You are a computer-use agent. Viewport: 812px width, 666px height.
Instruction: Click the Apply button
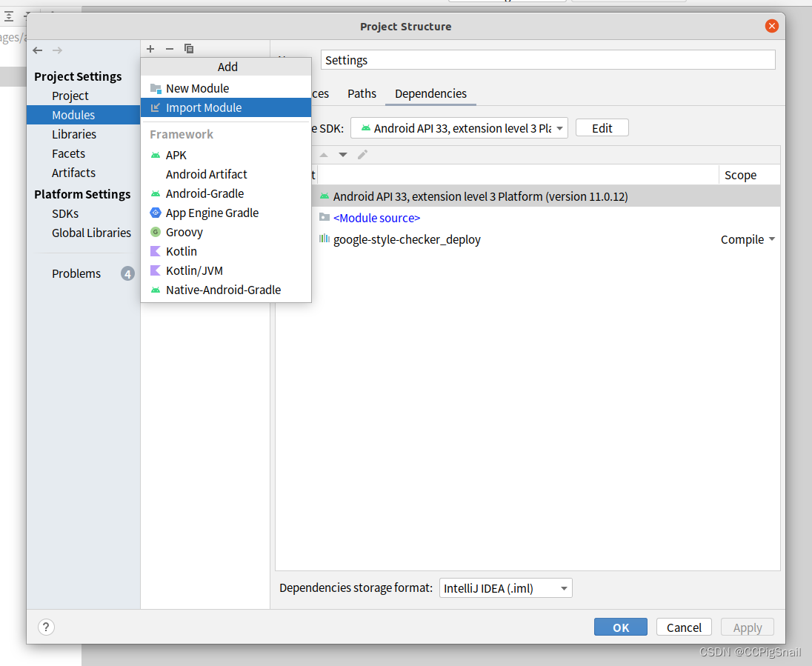point(747,627)
